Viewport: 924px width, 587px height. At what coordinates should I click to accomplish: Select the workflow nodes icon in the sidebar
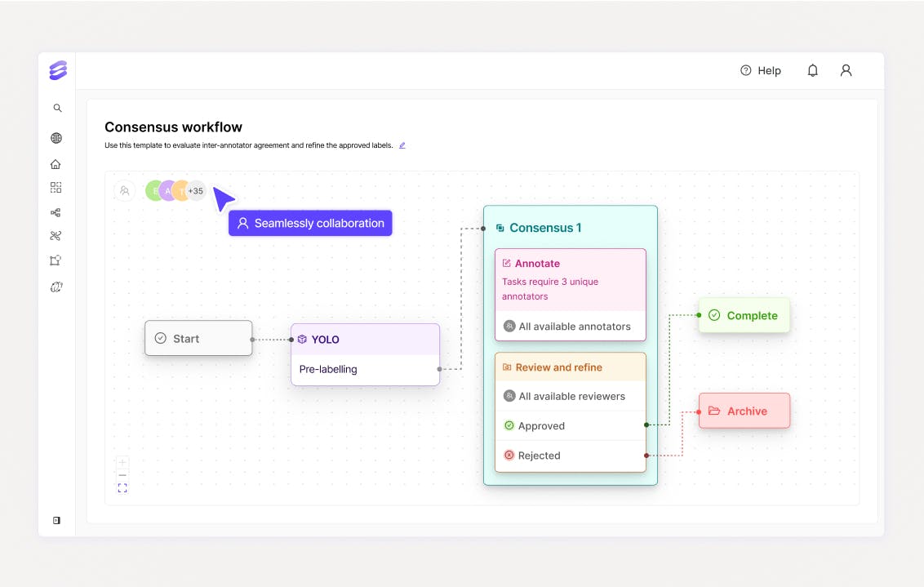pyautogui.click(x=56, y=211)
